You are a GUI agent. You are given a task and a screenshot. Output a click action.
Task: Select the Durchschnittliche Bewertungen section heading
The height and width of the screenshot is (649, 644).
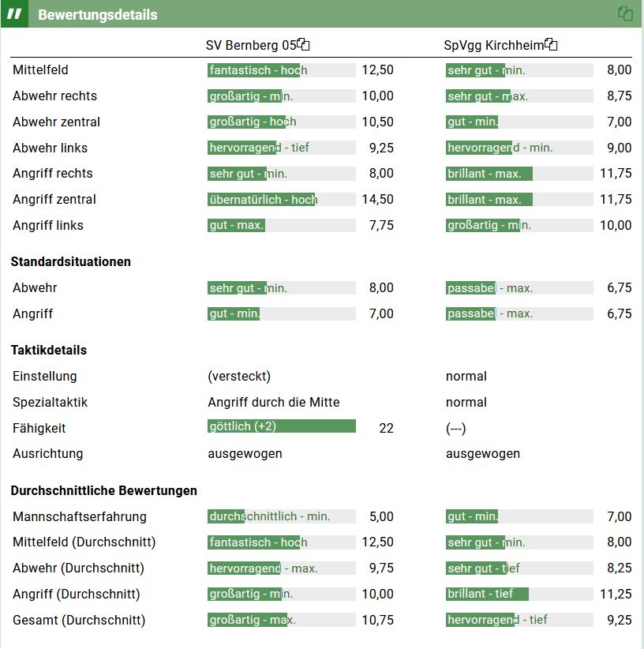click(103, 490)
